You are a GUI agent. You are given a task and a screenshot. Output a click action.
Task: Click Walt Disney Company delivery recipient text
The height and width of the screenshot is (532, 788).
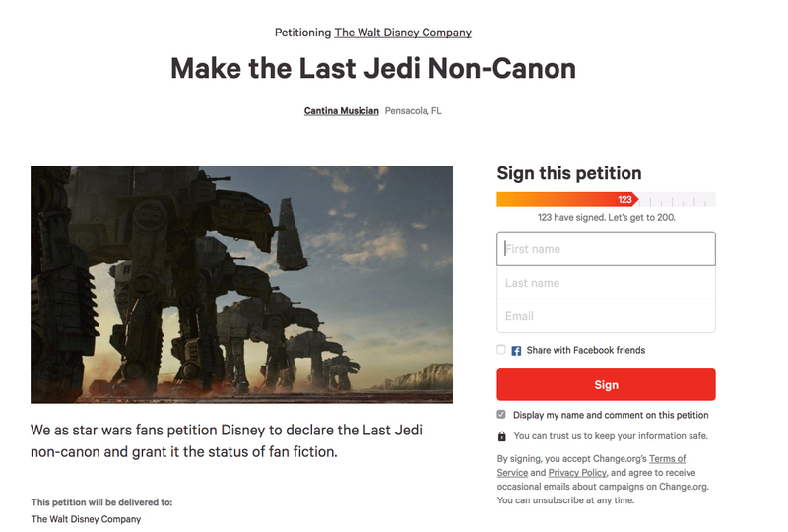point(86,519)
